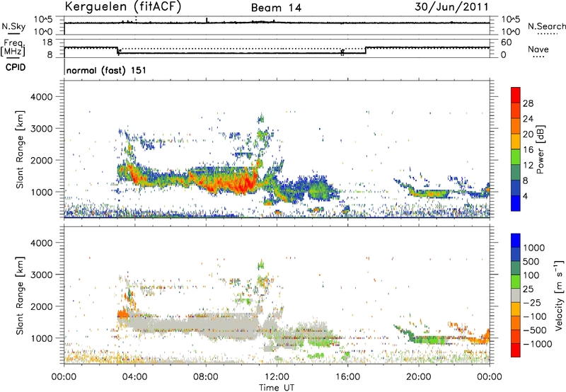Click the '16' power scale value
Screen dimensions: 566x392
[528, 150]
